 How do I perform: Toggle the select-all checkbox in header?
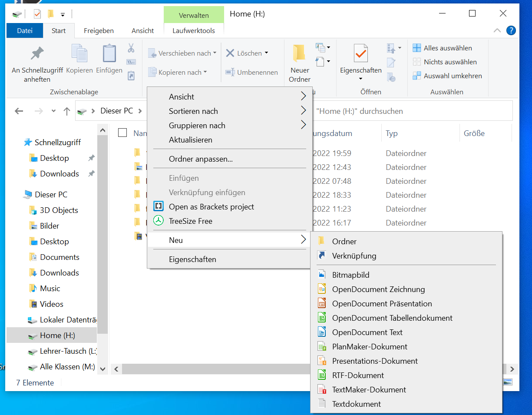(x=122, y=133)
